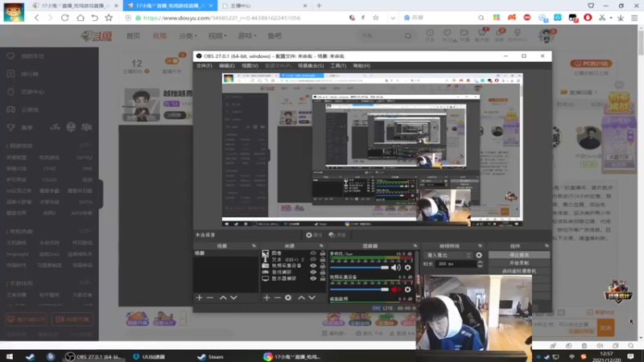The width and height of the screenshot is (644, 362).
Task: Open the cloud gaming controller icon in sidebar
Action: (x=10, y=109)
